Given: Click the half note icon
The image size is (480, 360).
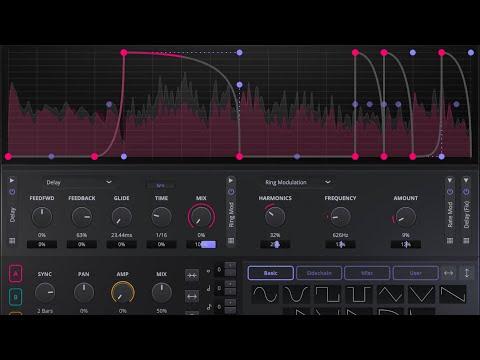Looking at the screenshot, I should [209, 288].
